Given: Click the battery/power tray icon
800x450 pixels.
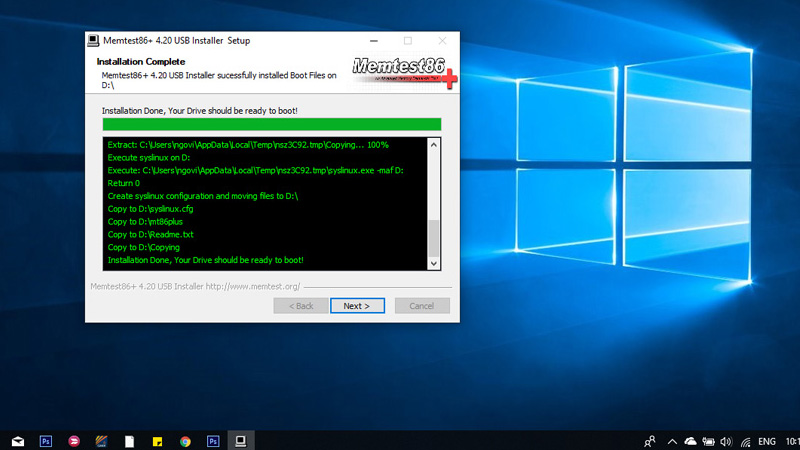Looking at the screenshot, I should (708, 441).
